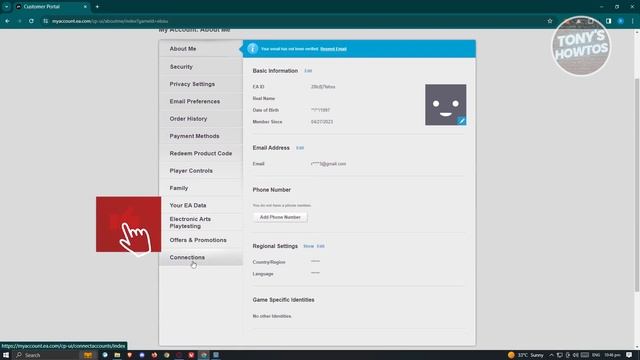Open the Connections sidebar section
This screenshot has height=360, width=640.
[x=200, y=258]
